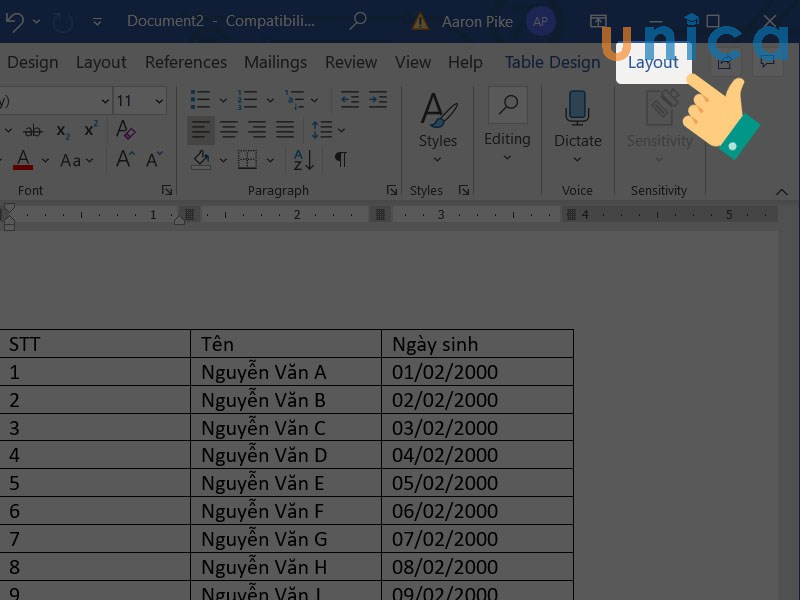Click the Dictate microphone icon

[x=577, y=108]
